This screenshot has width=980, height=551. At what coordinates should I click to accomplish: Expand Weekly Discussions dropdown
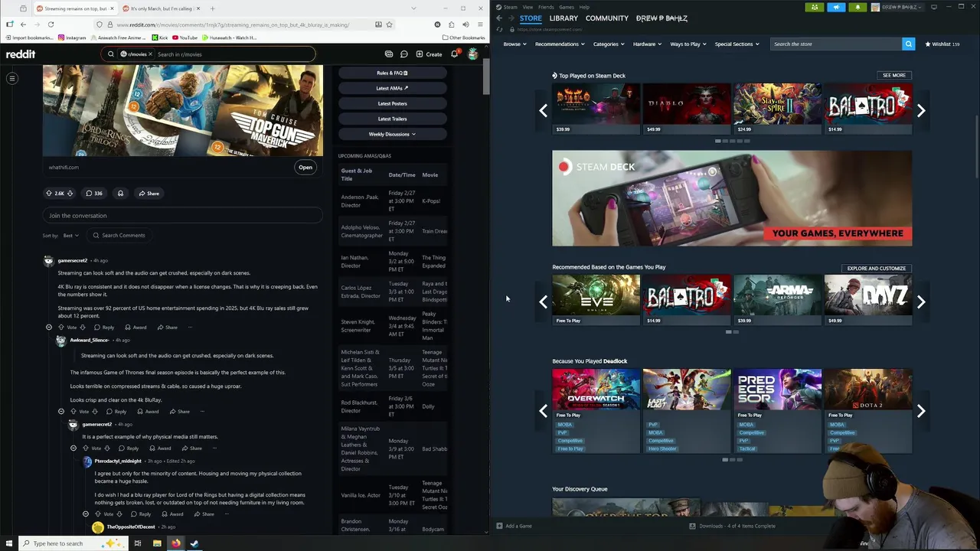(x=392, y=134)
